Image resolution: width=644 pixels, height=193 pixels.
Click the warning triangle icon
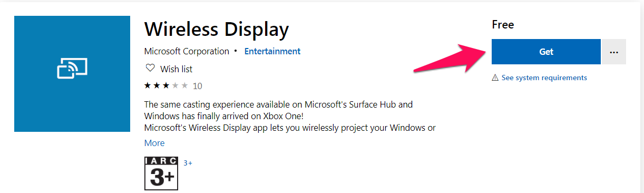click(x=495, y=78)
